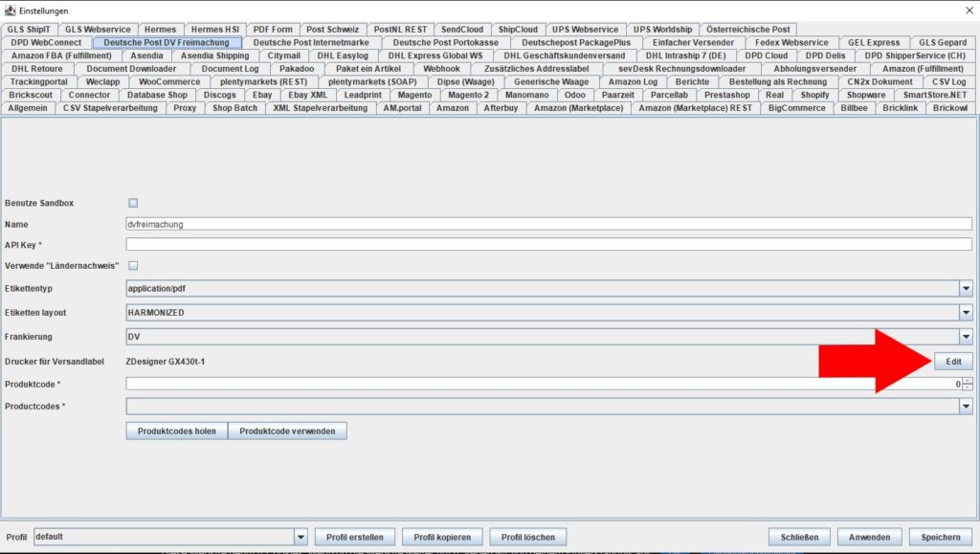Open the WooCommerce tab
980x554 pixels.
[x=169, y=82]
